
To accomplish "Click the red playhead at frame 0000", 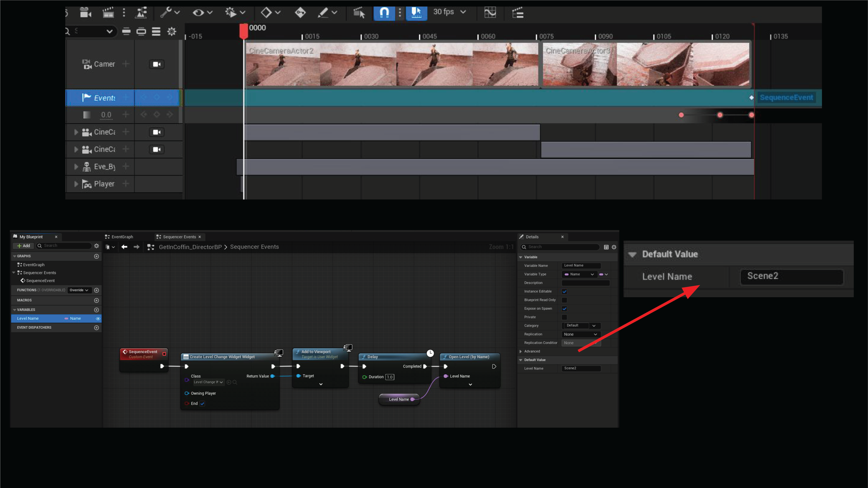I will click(x=243, y=31).
